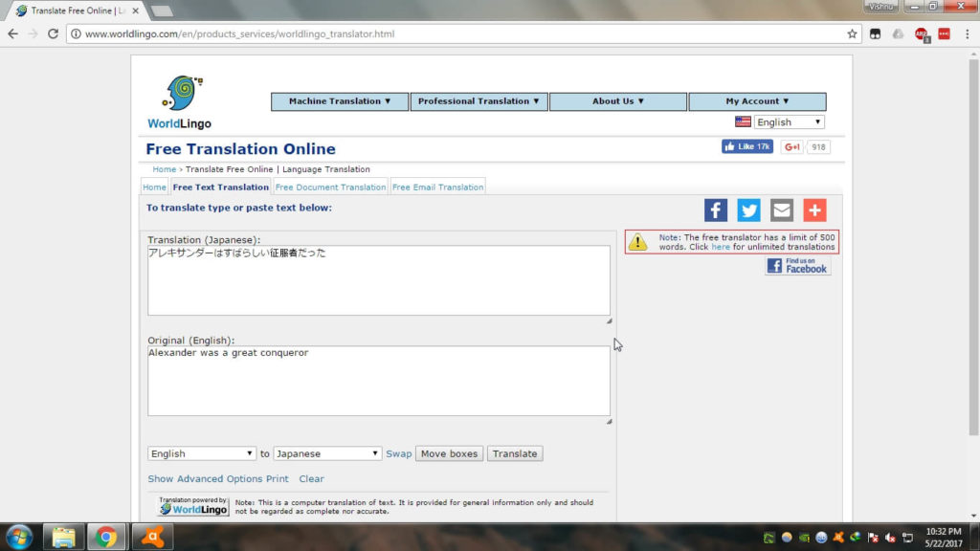980x551 pixels.
Task: Click the Free Translation Online heading
Action: [x=240, y=148]
